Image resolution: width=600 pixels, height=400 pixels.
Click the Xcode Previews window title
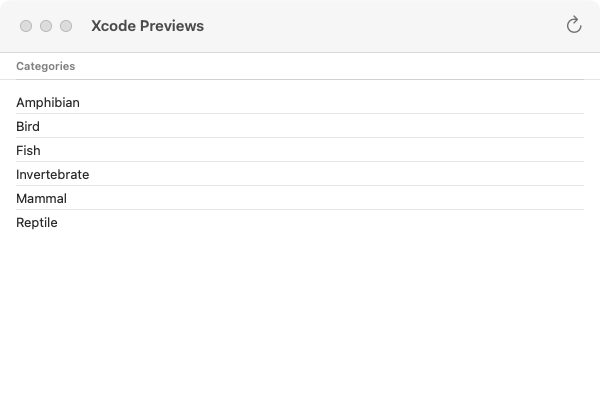click(x=147, y=26)
